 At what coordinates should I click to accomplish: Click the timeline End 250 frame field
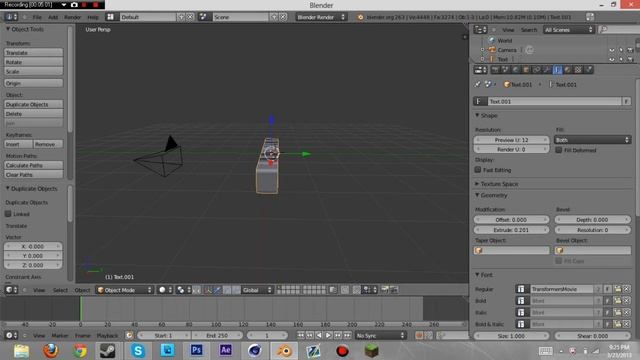pyautogui.click(x=217, y=336)
